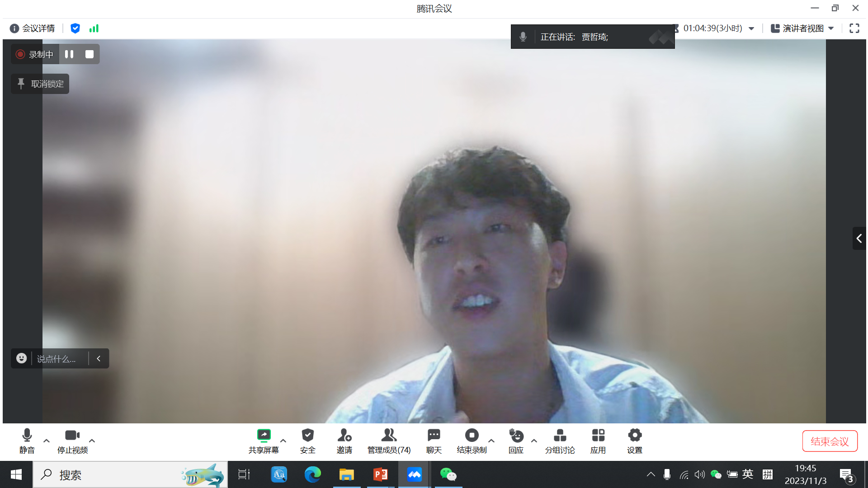Unpin the video via 取消锁定 button

[x=40, y=84]
